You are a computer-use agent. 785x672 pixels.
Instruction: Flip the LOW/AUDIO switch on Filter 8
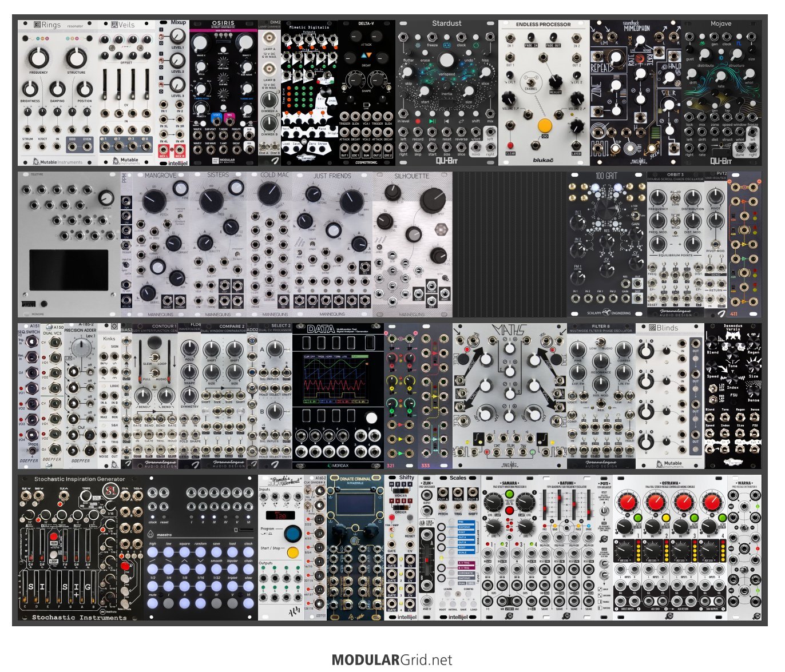click(x=601, y=342)
